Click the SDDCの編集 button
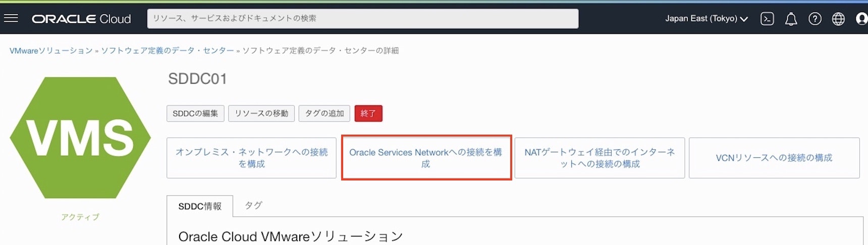Viewport: 868px width, 245px height. tap(195, 113)
